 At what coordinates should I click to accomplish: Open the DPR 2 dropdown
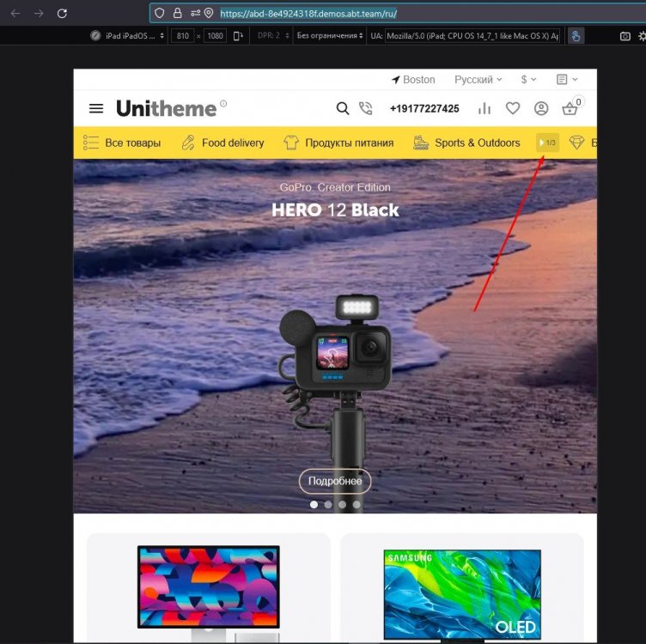coord(273,36)
